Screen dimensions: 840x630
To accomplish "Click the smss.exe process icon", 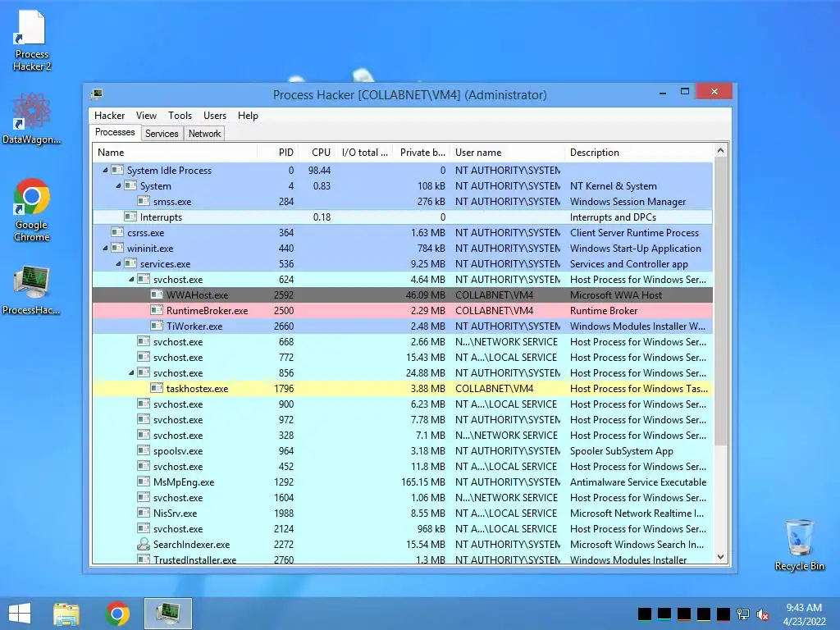I will [x=143, y=202].
